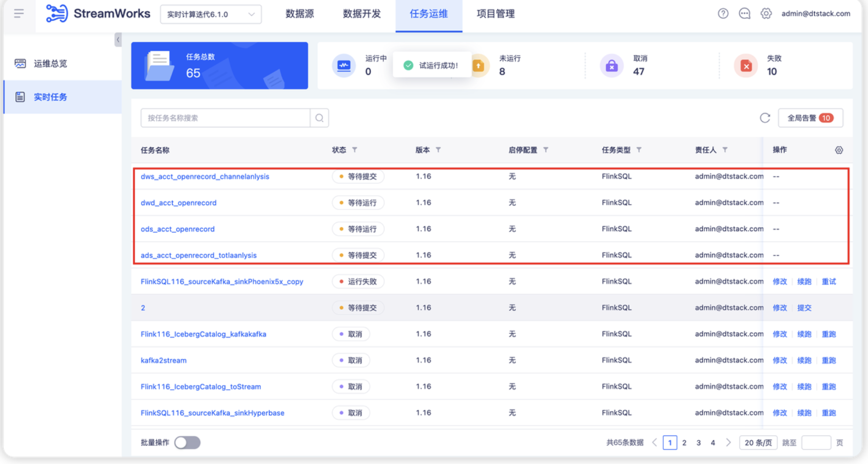Viewport: 868px width, 464px height.
Task: Focus the task name search field
Action: 225,118
